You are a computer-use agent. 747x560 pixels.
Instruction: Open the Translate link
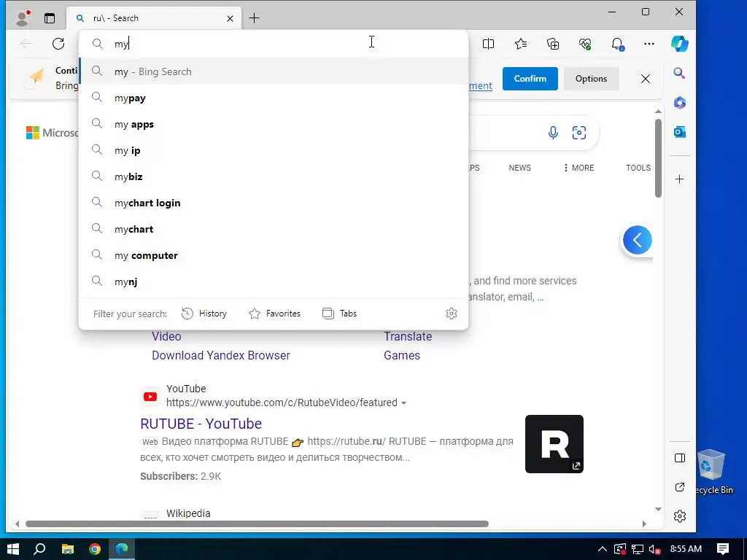click(x=408, y=336)
